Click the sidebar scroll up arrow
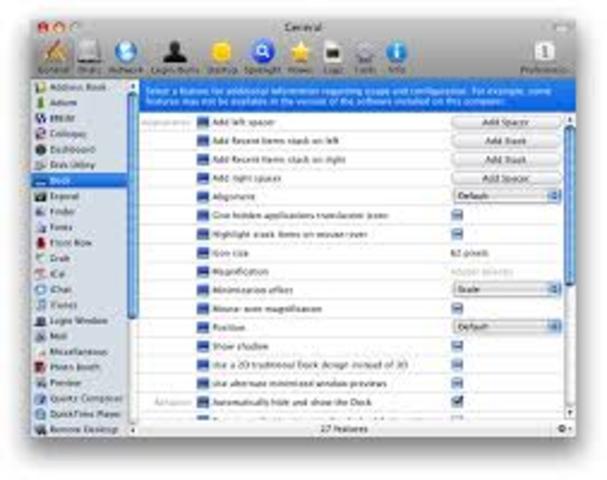 132,86
